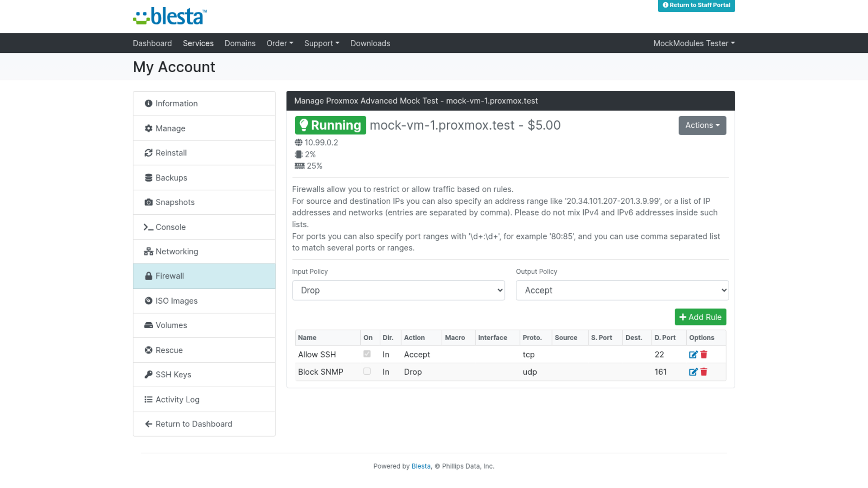868x488 pixels.
Task: Open Downloads in navigation bar
Action: coord(370,43)
